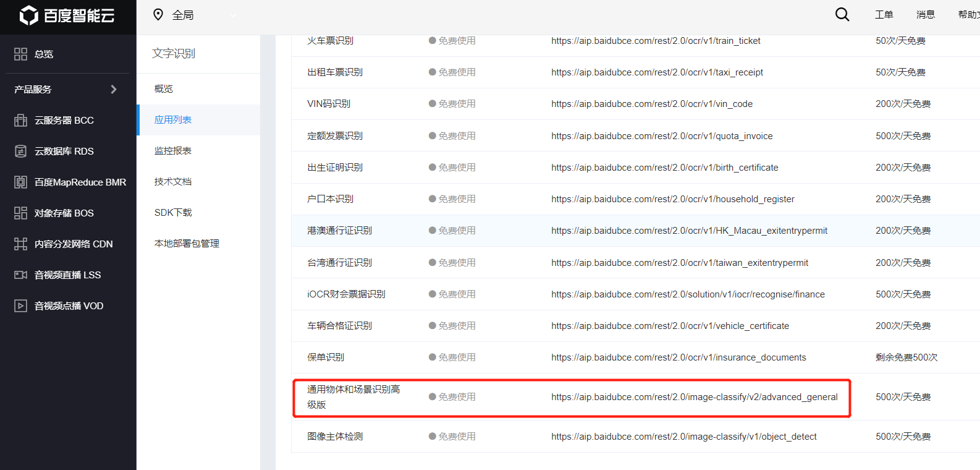
Task: Click the Baidu AI Cloud logo
Action: click(67, 15)
